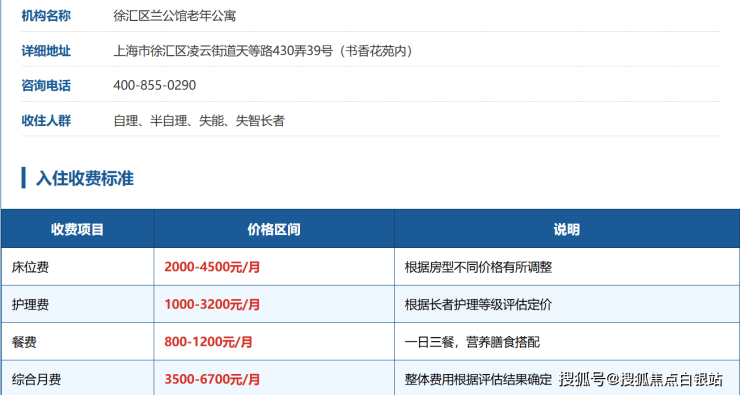Viewport: 740px width, 395px height.
Task: Select the address 上海市徐汇区凌云街道天等路430弄39号
Action: click(x=223, y=50)
